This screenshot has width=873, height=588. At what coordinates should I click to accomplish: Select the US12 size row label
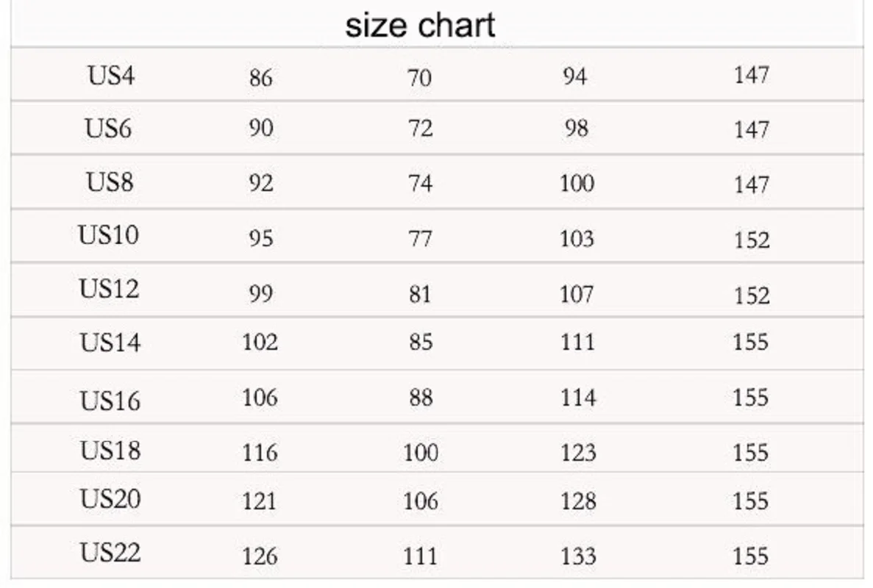(109, 289)
